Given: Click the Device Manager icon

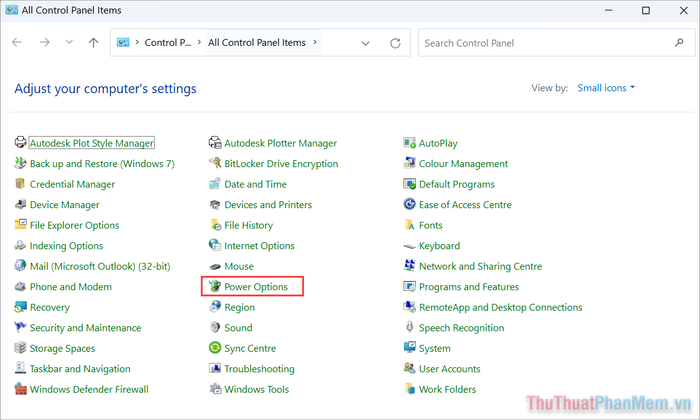Looking at the screenshot, I should (21, 204).
